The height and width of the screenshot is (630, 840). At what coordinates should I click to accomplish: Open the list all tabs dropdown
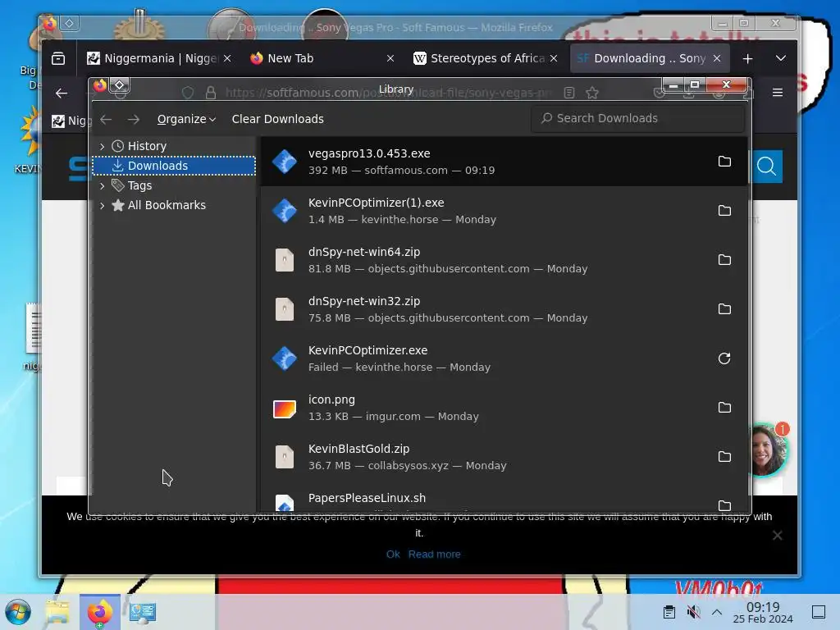pyautogui.click(x=781, y=58)
